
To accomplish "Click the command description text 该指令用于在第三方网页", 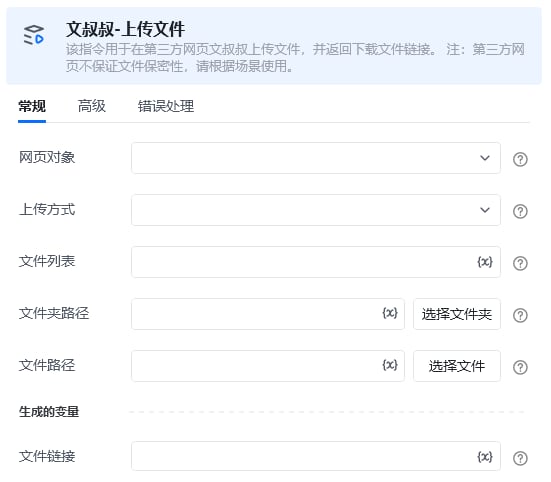I will (x=295, y=58).
